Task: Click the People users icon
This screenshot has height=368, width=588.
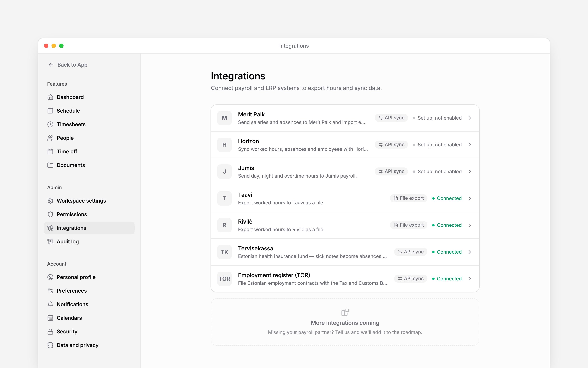Action: [x=50, y=138]
